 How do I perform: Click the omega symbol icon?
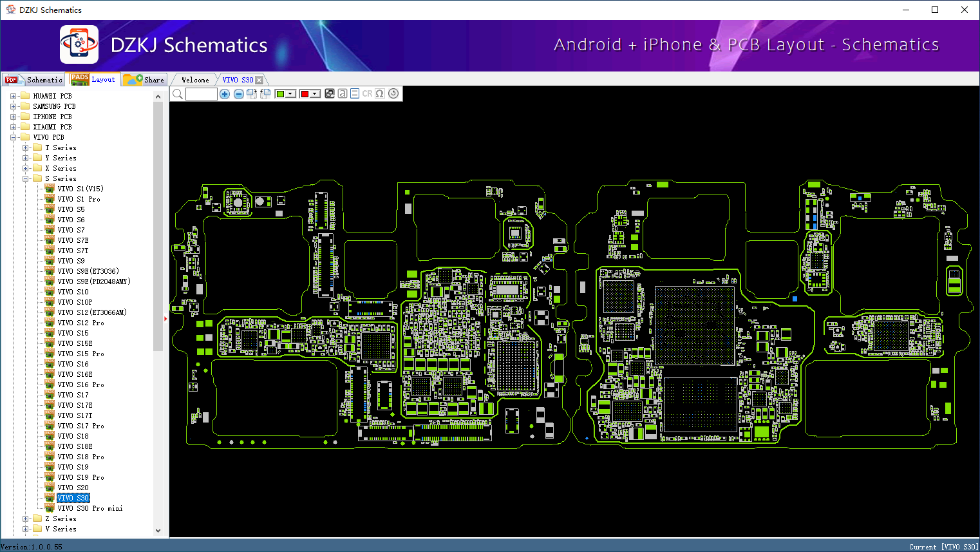click(380, 93)
